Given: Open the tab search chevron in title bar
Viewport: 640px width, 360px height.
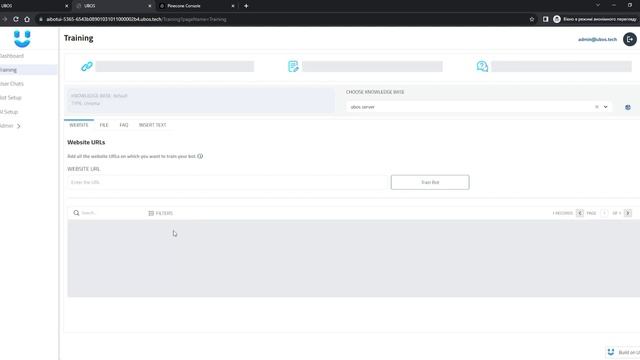Looking at the screenshot, I should (x=598, y=5).
